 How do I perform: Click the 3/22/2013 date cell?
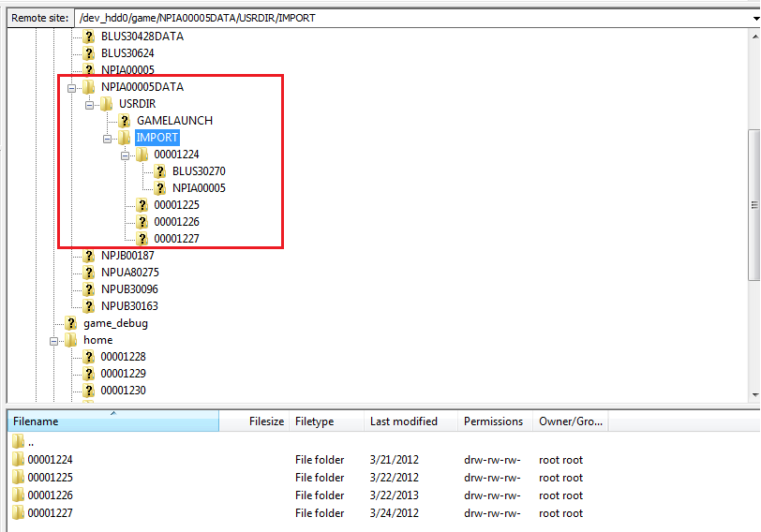pos(394,495)
